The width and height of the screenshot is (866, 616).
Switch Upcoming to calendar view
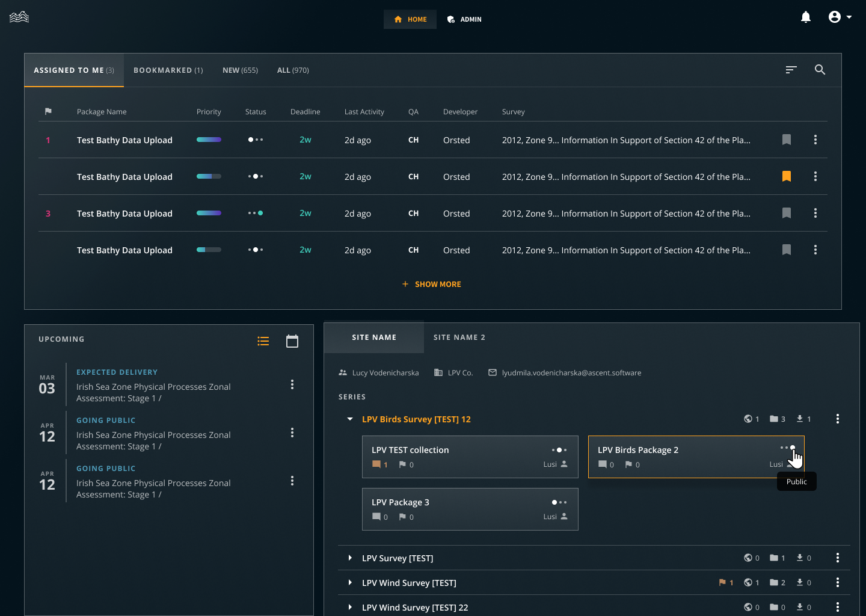[x=292, y=341]
